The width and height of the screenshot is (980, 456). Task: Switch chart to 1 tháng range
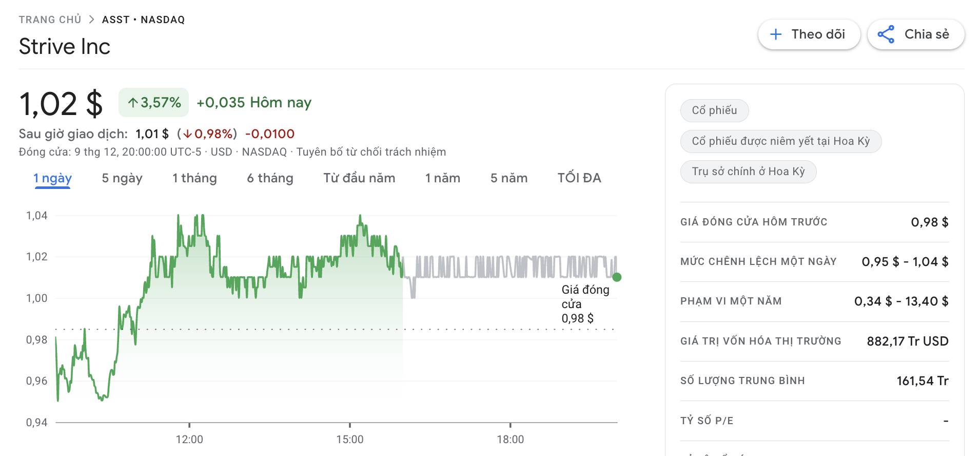[194, 178]
